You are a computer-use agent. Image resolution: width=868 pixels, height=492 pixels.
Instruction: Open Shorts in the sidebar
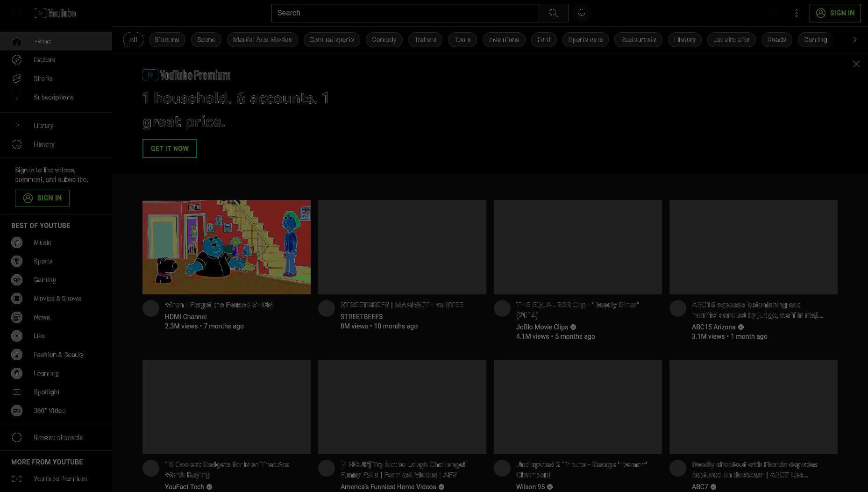click(56, 78)
